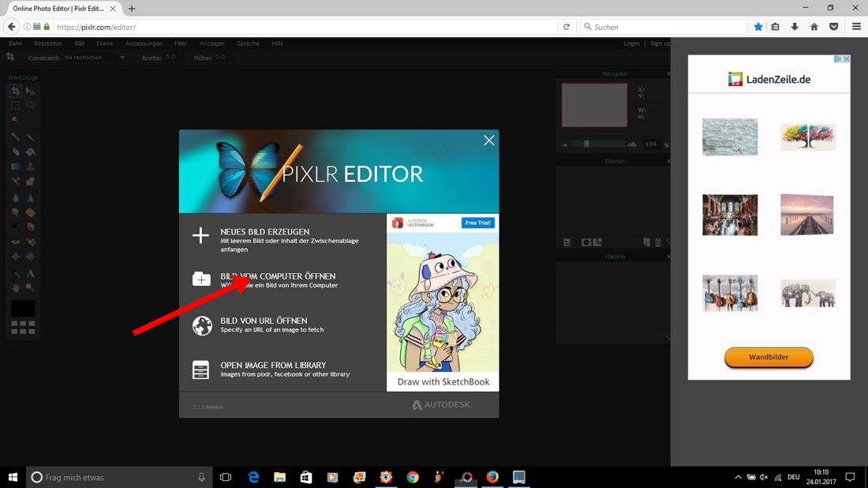Launch Google Chrome from taskbar
The image size is (868, 488).
(x=413, y=477)
